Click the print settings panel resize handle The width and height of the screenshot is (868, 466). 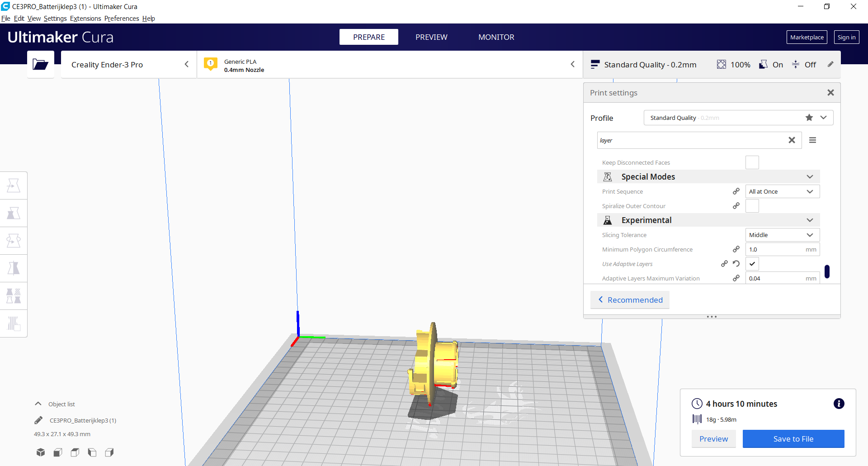click(x=712, y=317)
